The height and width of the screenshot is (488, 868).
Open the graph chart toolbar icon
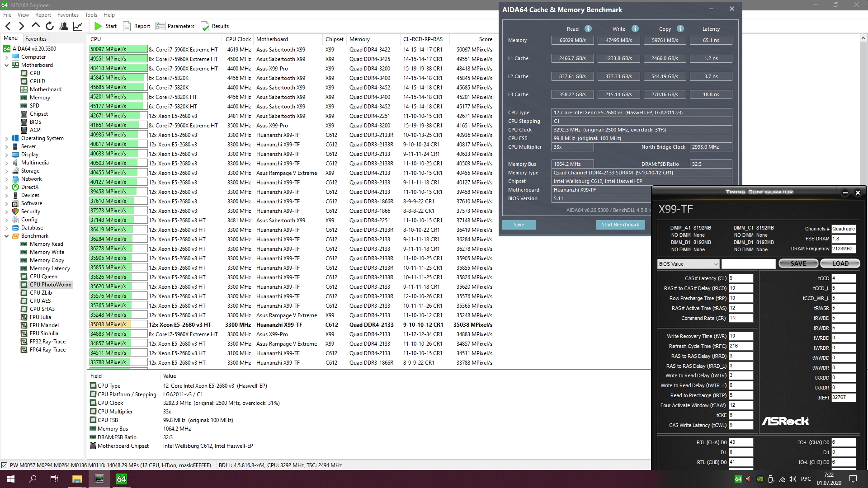pyautogui.click(x=78, y=26)
